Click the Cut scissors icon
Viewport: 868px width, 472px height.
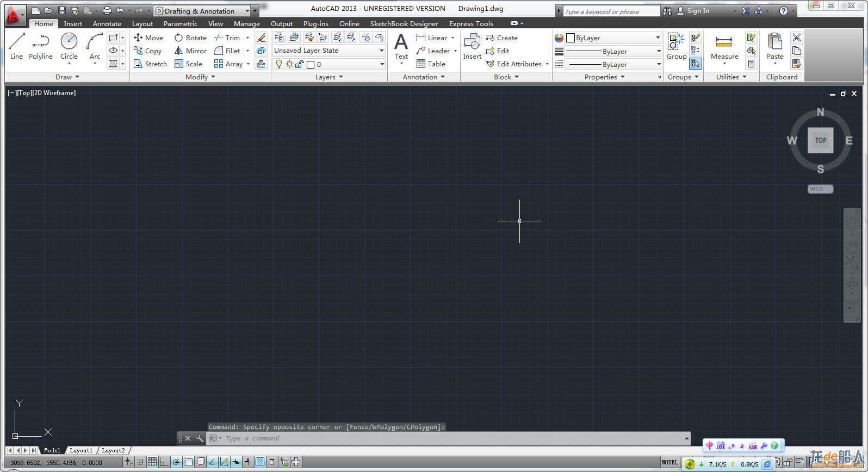796,38
